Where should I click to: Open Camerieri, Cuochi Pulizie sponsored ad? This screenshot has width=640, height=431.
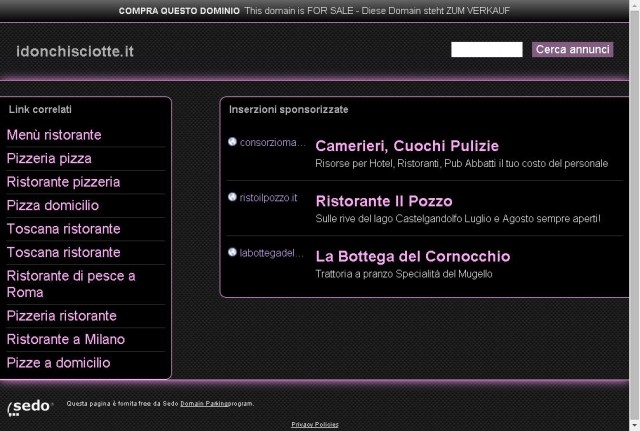[407, 146]
